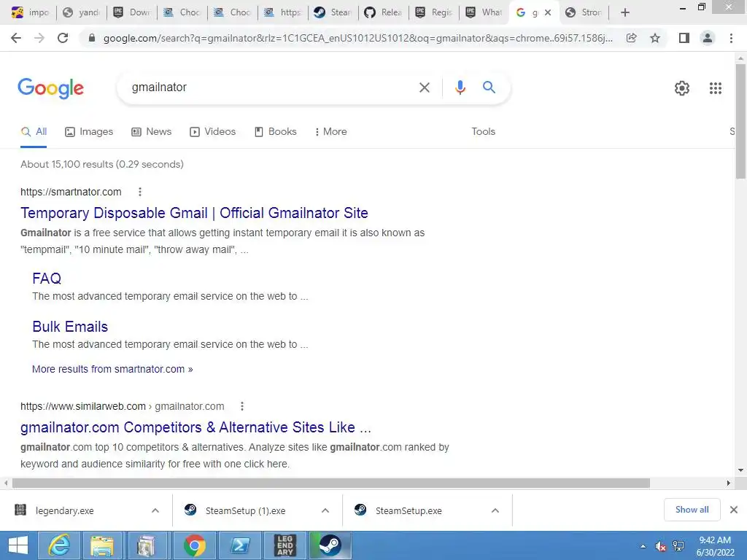This screenshot has width=747, height=560.
Task: Open options for the similarweb.com result
Action: pos(242,406)
